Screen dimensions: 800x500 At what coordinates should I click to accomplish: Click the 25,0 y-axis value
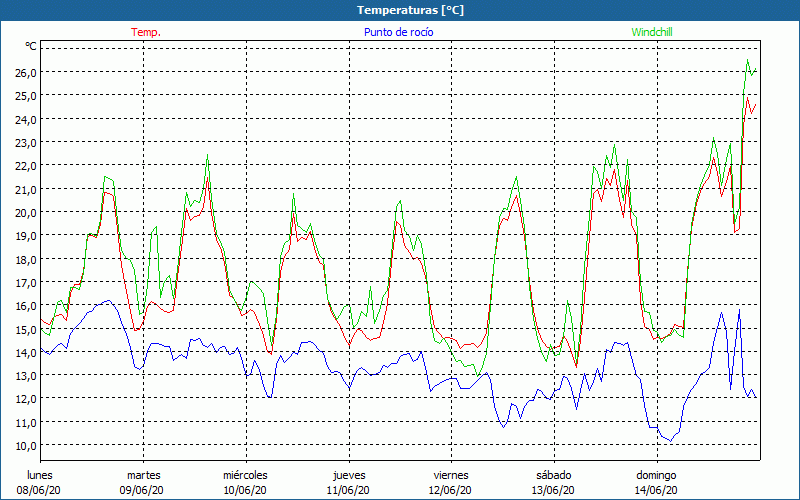tap(26, 96)
